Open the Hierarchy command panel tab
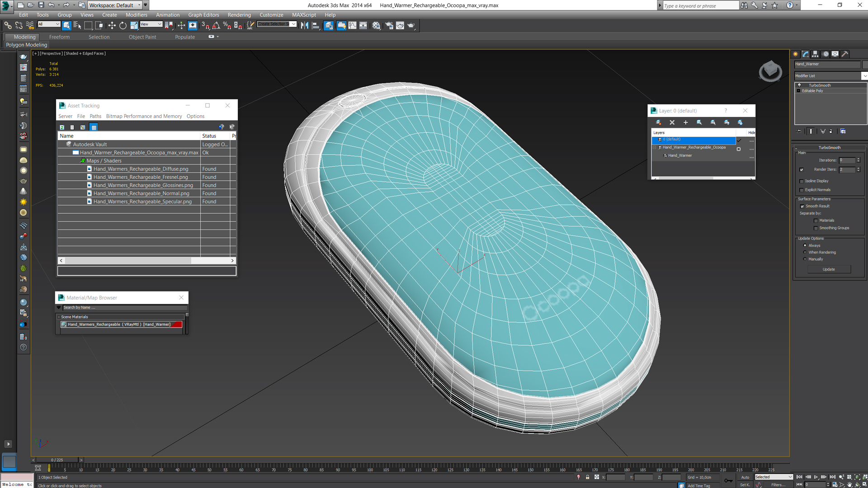This screenshot has width=868, height=488. click(x=815, y=54)
